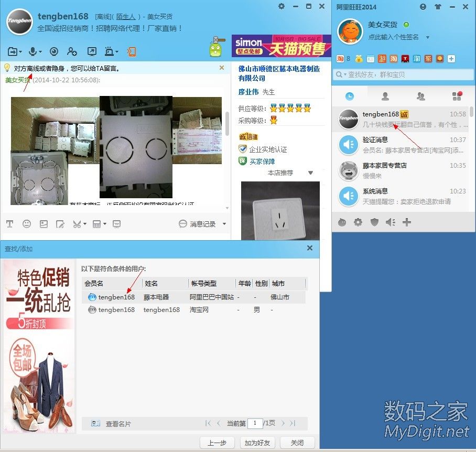Open system settings gear in bottom bar

(358, 222)
